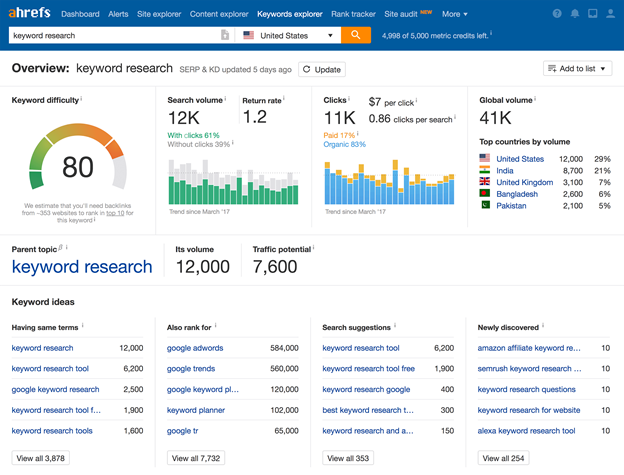Screen dimensions: 624x475
Task: Open the Add to list dropdown
Action: [578, 68]
